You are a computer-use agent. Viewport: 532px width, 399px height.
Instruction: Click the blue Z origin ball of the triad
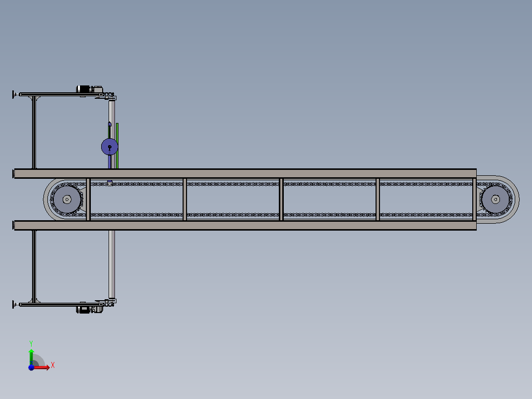click(x=31, y=367)
